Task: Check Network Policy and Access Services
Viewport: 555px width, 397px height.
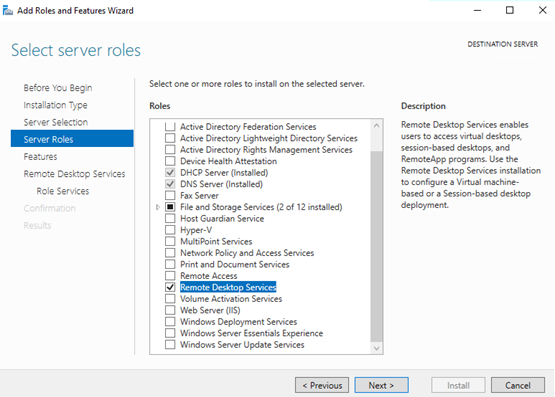Action: pyautogui.click(x=170, y=253)
